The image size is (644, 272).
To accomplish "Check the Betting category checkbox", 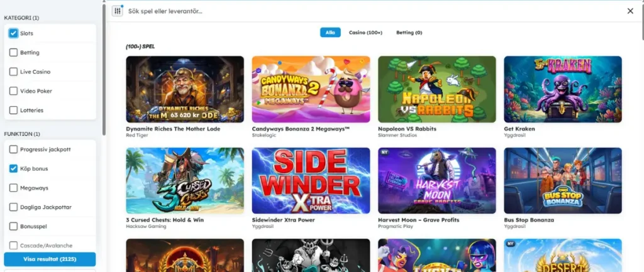I will 13,53.
